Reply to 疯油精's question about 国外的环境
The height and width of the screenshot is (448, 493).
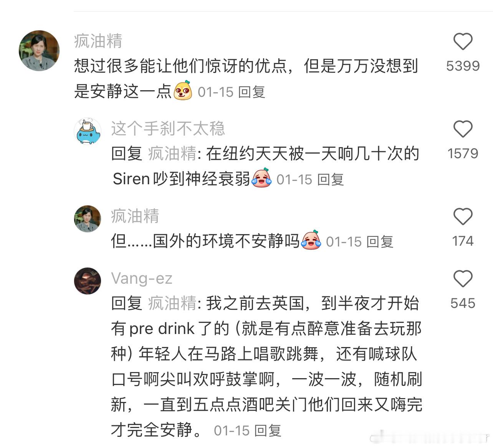380,242
